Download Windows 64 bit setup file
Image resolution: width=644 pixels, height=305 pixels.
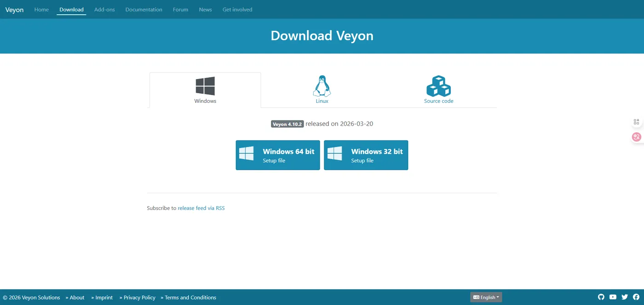(278, 155)
